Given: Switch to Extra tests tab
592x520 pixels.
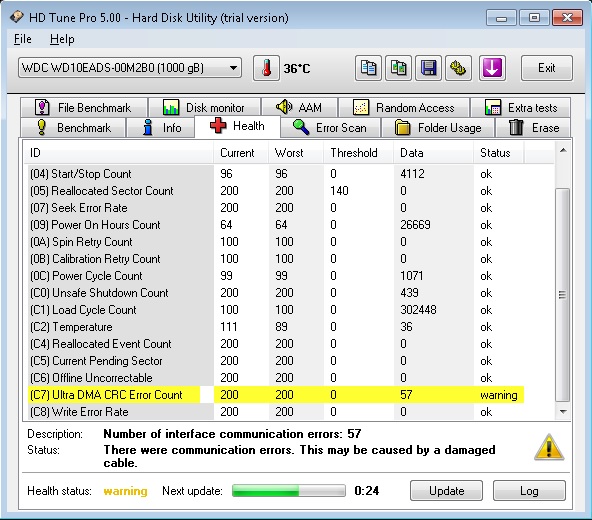Looking at the screenshot, I should (521, 108).
